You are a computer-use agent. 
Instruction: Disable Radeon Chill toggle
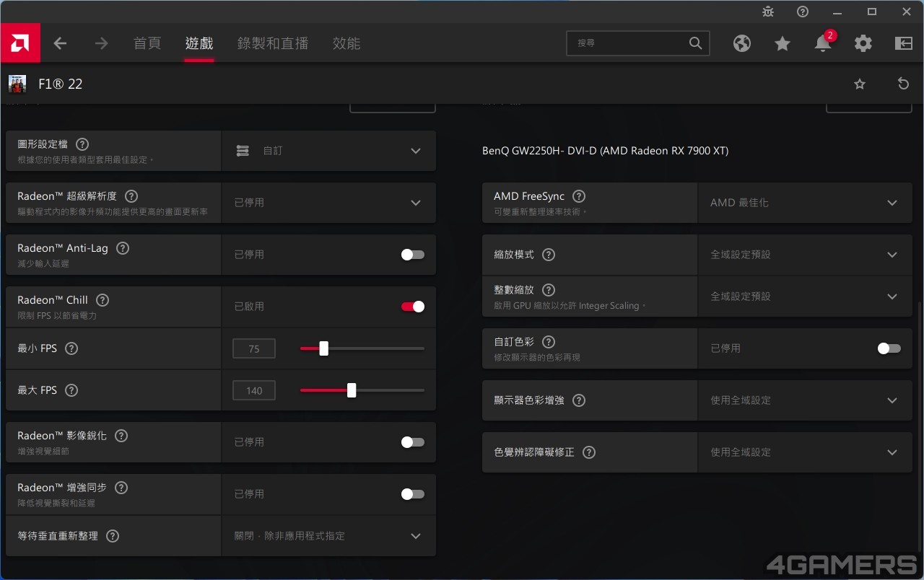pos(413,307)
